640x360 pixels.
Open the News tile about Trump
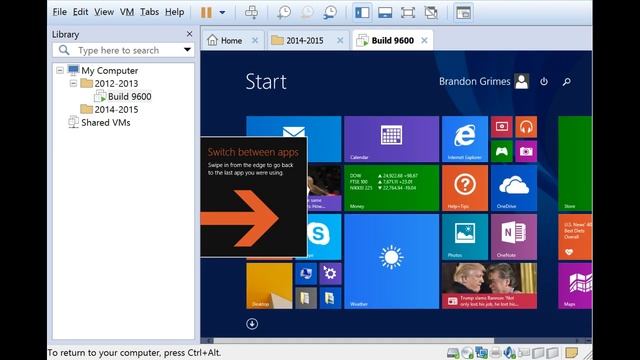tap(489, 286)
